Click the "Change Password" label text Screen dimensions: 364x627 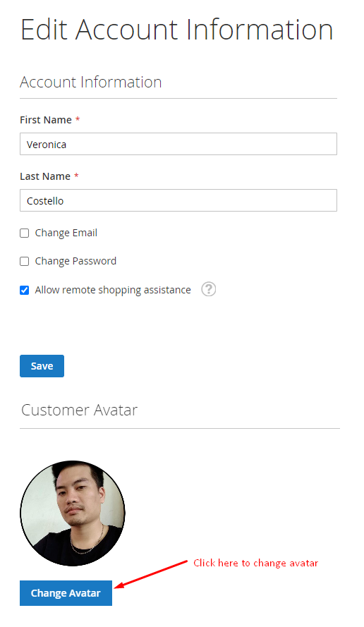75,261
